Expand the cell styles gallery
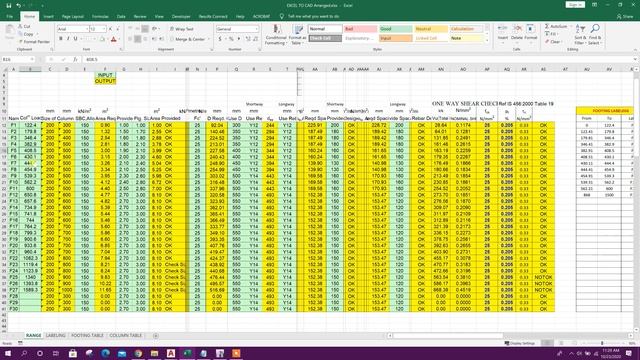640x360 pixels. (x=487, y=40)
